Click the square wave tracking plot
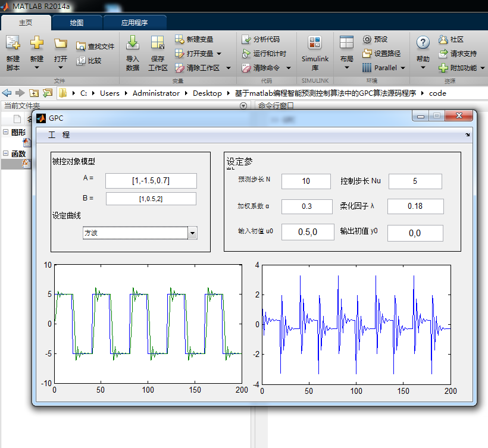Viewport: 488px width, 448px height. 148,324
